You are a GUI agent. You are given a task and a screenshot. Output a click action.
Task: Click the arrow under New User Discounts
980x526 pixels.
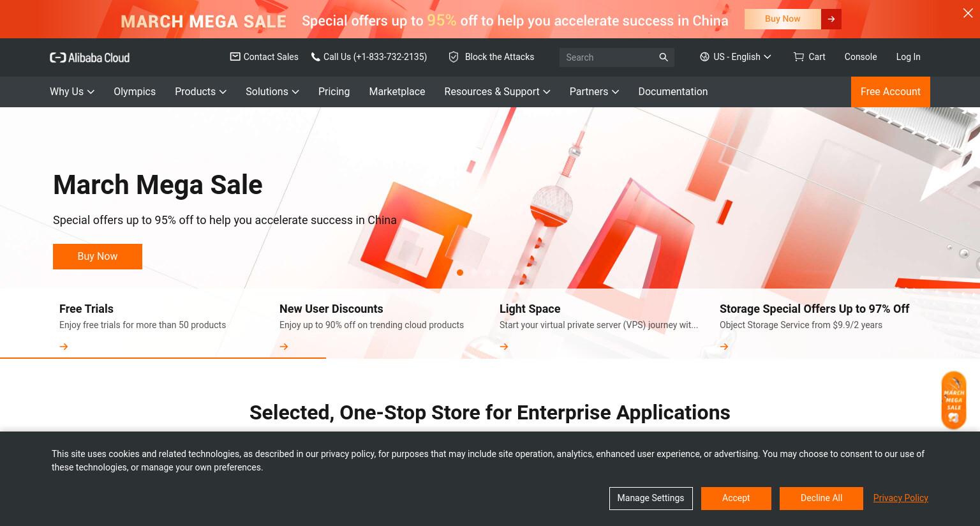tap(284, 347)
